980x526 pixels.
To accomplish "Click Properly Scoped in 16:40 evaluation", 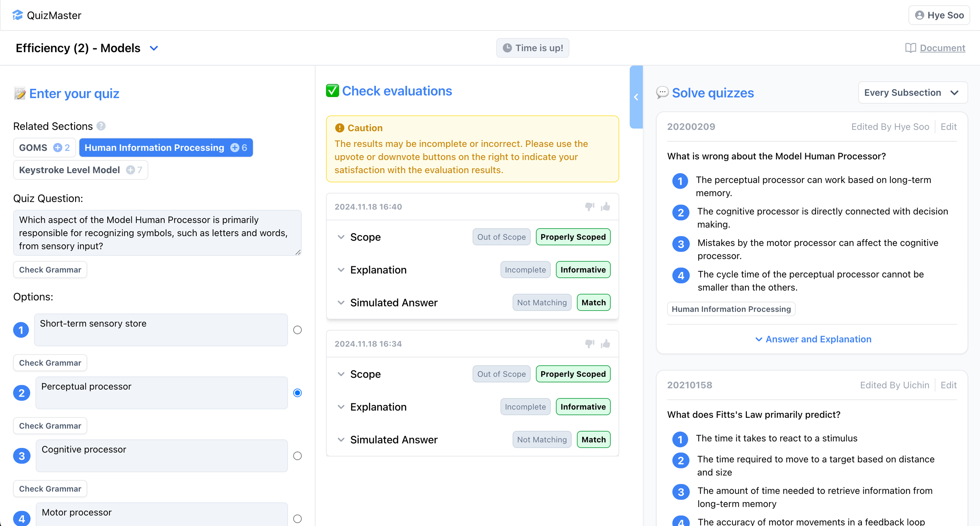I will click(x=573, y=237).
